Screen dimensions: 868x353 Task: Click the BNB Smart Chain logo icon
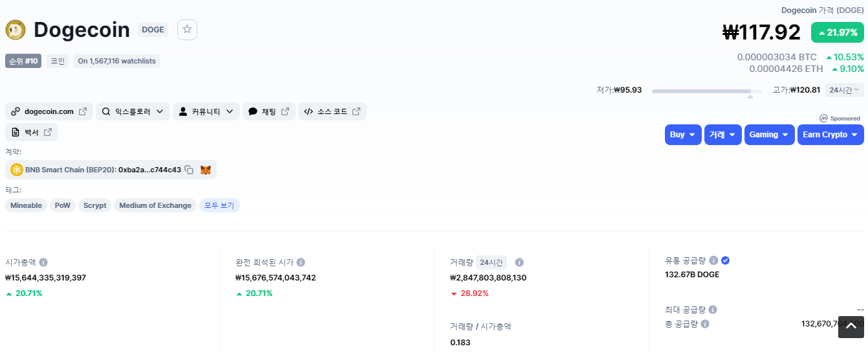click(17, 170)
